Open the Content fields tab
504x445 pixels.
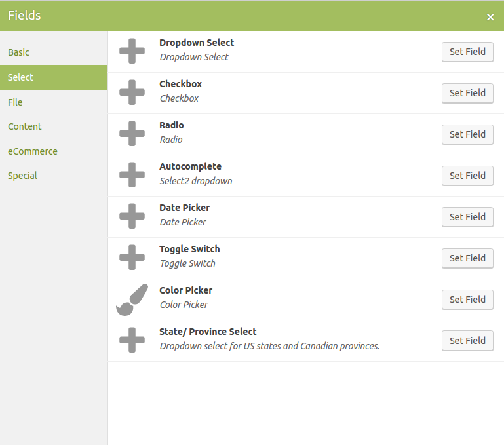pyautogui.click(x=25, y=126)
